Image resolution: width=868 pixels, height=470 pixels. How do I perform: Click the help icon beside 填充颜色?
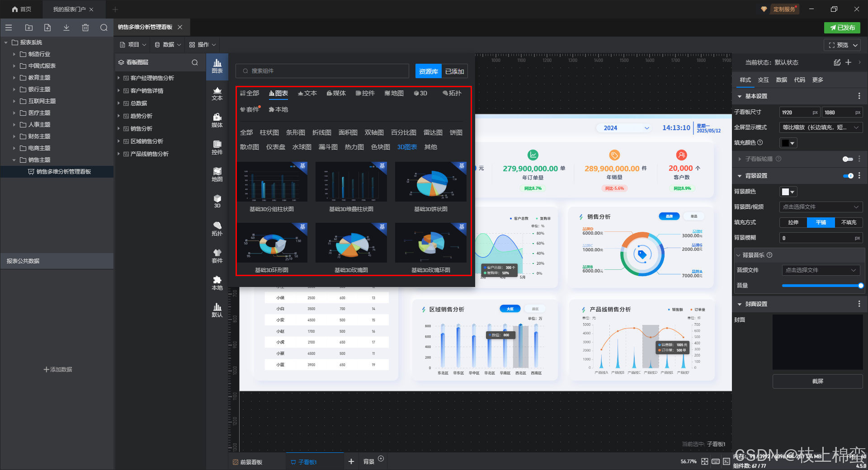760,142
